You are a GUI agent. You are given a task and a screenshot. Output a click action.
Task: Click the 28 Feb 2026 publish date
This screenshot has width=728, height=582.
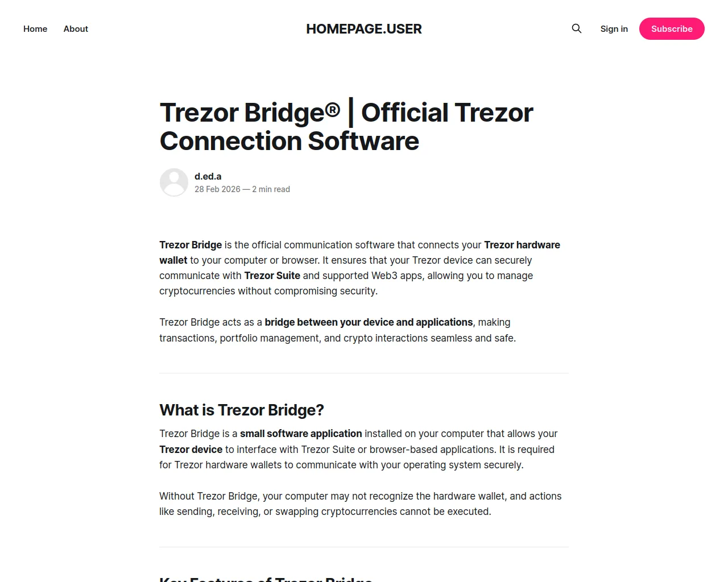pyautogui.click(x=217, y=189)
